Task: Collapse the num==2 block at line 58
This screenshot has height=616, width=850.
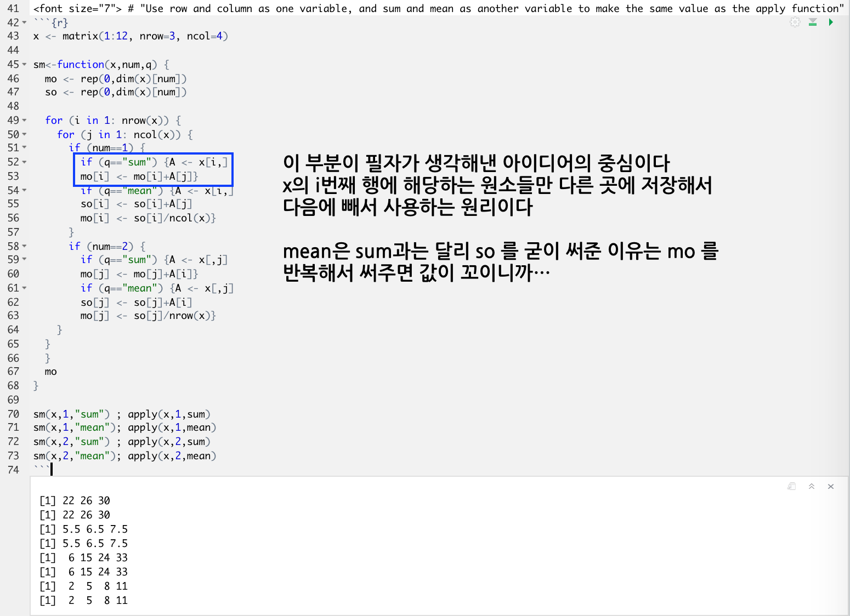Action: coord(24,247)
